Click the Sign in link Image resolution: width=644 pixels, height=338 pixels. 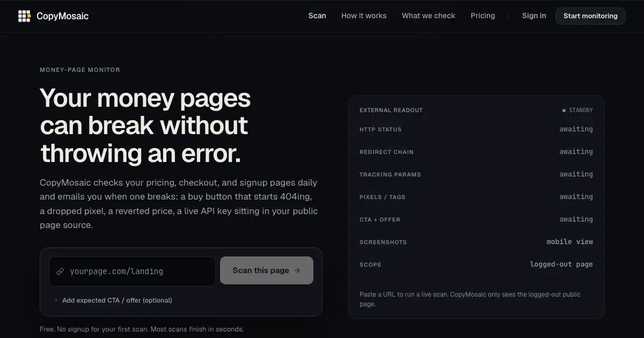534,16
